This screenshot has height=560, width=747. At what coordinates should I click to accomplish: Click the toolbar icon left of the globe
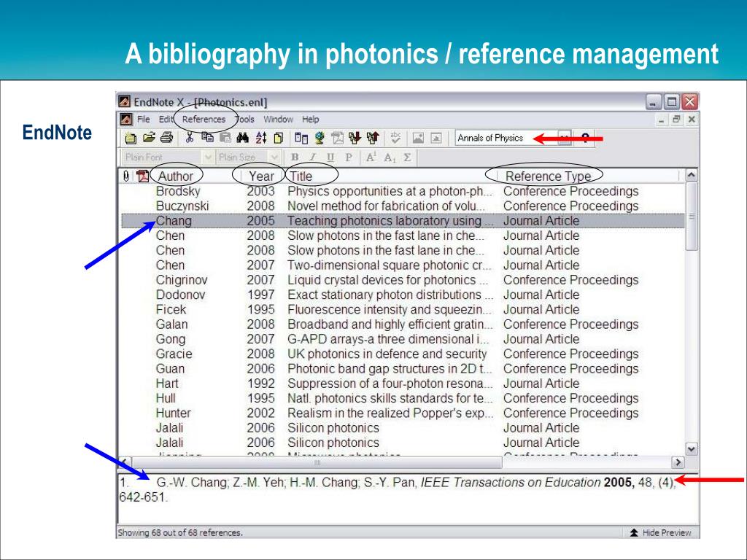tap(301, 138)
